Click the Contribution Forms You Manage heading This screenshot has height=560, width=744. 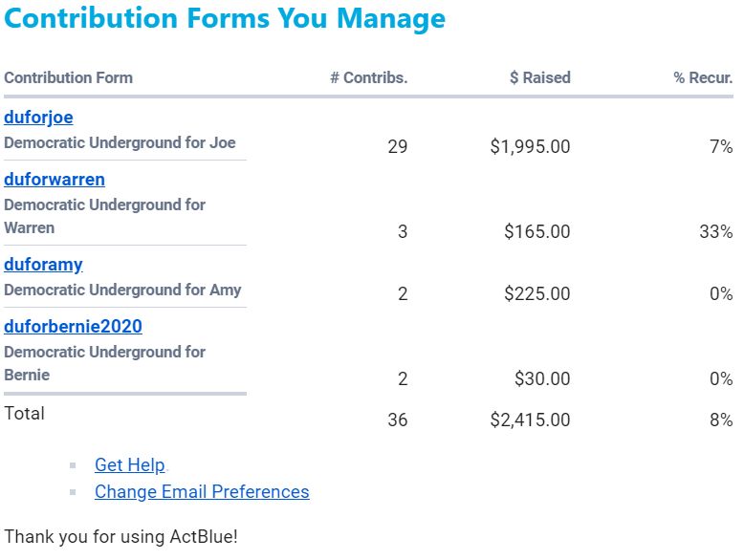pos(225,19)
